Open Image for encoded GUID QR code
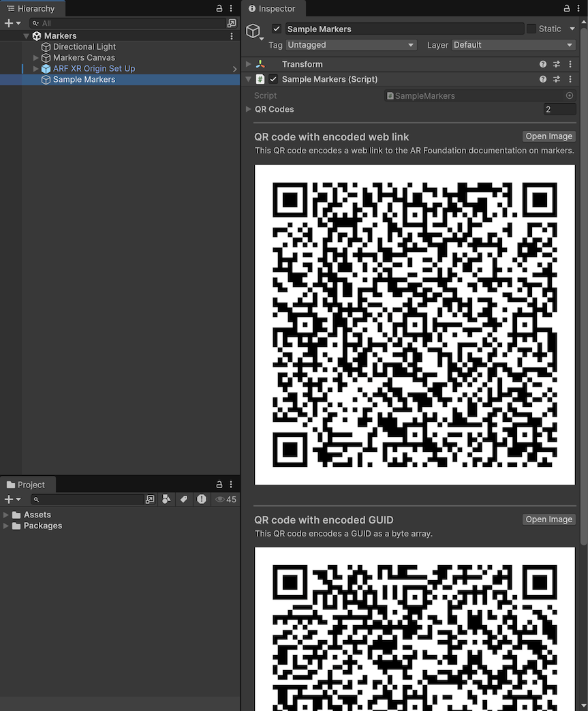Viewport: 588px width, 711px height. [548, 519]
